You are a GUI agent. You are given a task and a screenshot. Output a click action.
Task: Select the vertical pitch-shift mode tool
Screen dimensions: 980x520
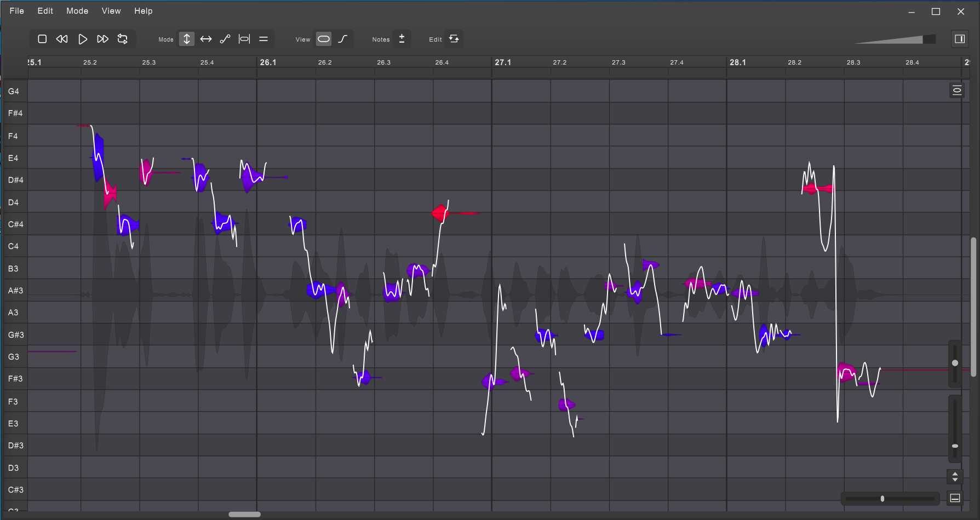click(186, 39)
